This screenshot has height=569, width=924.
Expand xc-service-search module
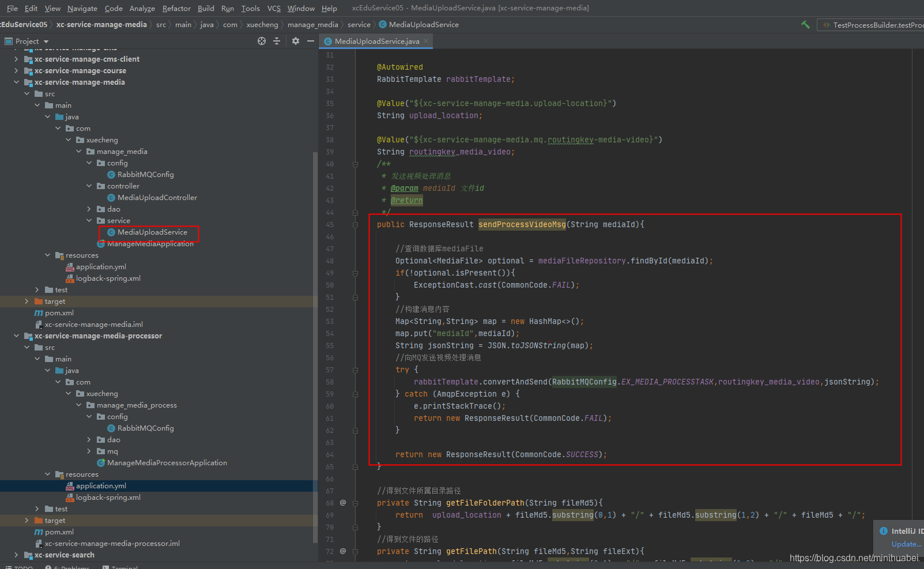[x=16, y=555]
